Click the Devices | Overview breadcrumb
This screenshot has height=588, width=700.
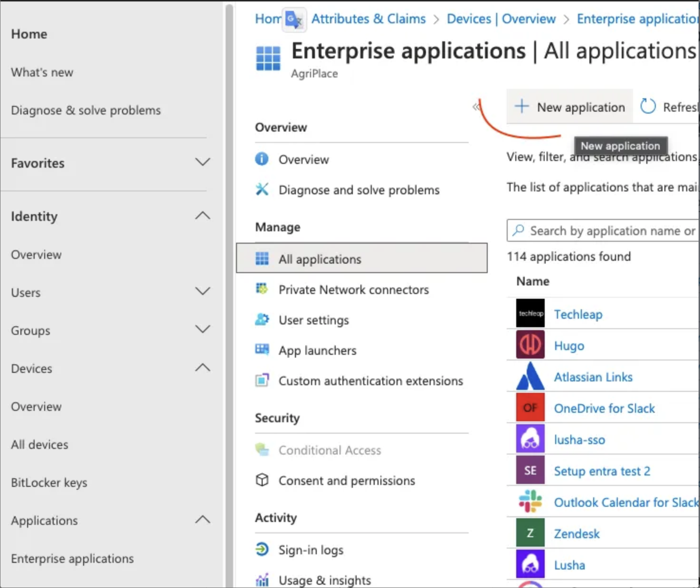click(501, 19)
